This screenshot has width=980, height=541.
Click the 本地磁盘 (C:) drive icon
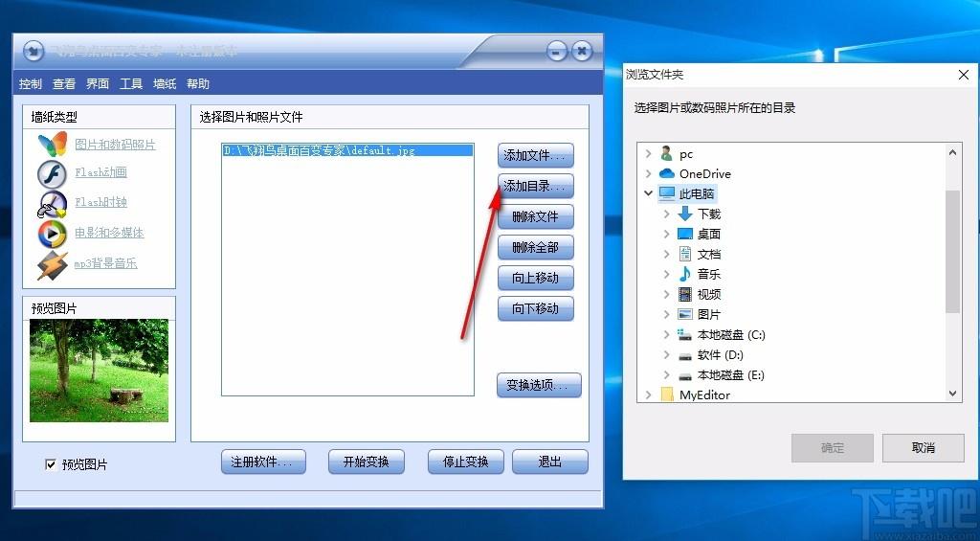(685, 334)
